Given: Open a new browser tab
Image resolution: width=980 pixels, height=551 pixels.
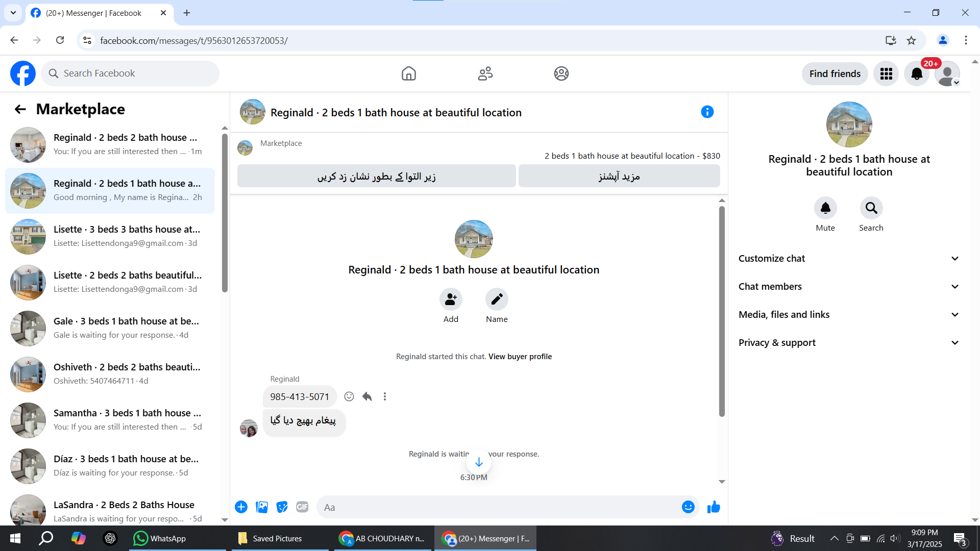Looking at the screenshot, I should [x=187, y=13].
